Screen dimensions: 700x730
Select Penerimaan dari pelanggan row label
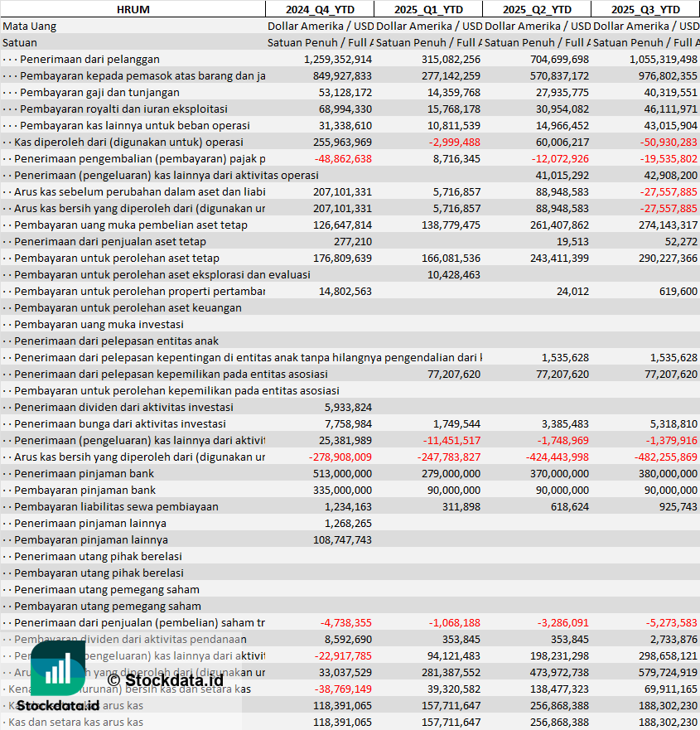(89, 60)
